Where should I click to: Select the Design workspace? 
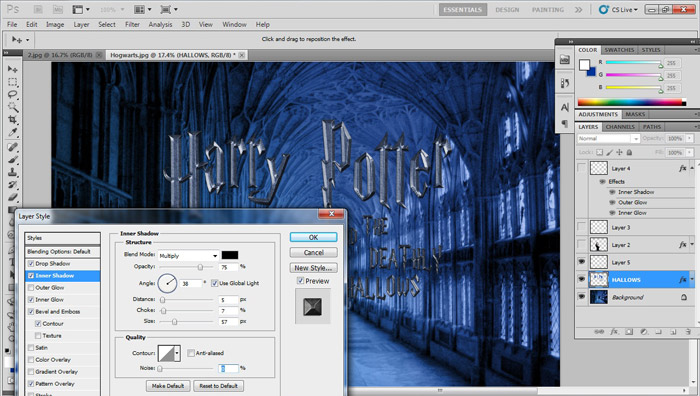(x=507, y=9)
